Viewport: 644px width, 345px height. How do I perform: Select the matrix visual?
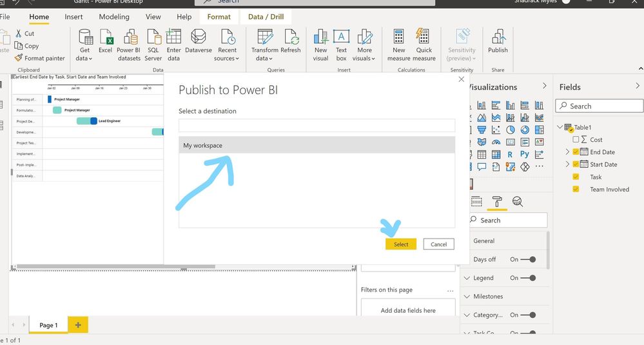[x=496, y=154]
